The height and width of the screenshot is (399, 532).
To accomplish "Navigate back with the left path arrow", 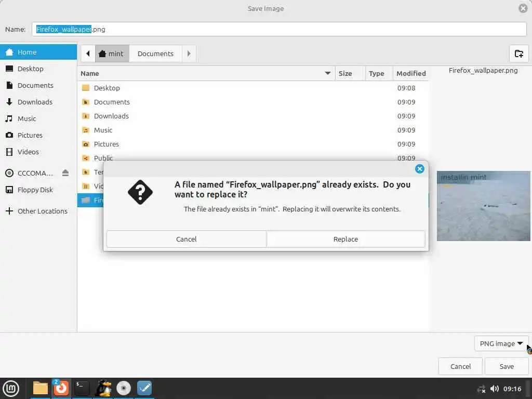I will coord(88,54).
